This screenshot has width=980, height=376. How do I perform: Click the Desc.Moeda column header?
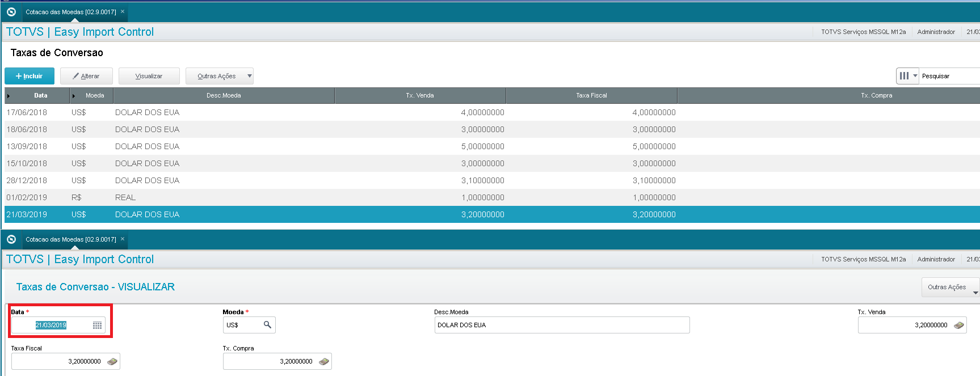click(224, 95)
